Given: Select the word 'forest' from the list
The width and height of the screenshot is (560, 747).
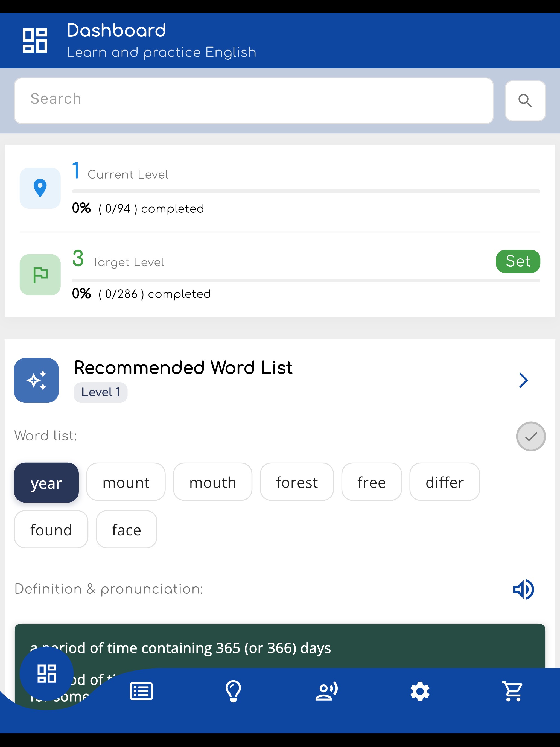Looking at the screenshot, I should (x=297, y=482).
